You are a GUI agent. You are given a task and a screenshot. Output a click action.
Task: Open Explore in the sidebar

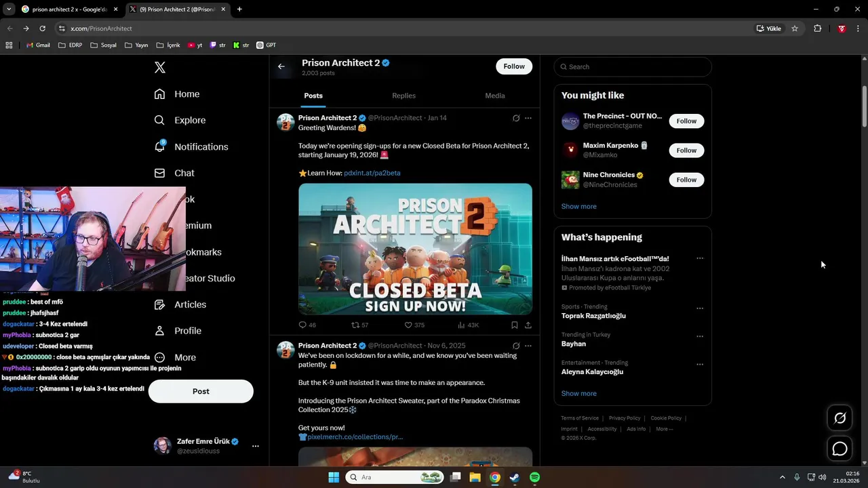click(x=180, y=120)
